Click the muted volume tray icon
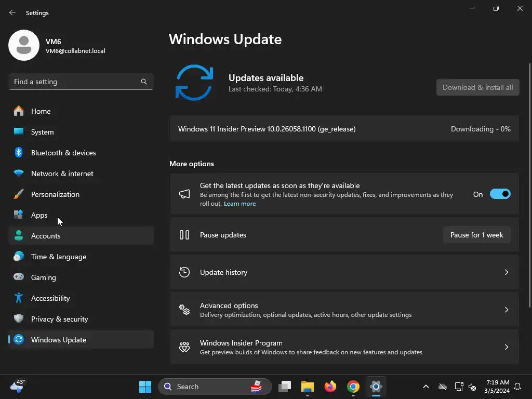The height and width of the screenshot is (399, 532). [x=472, y=387]
